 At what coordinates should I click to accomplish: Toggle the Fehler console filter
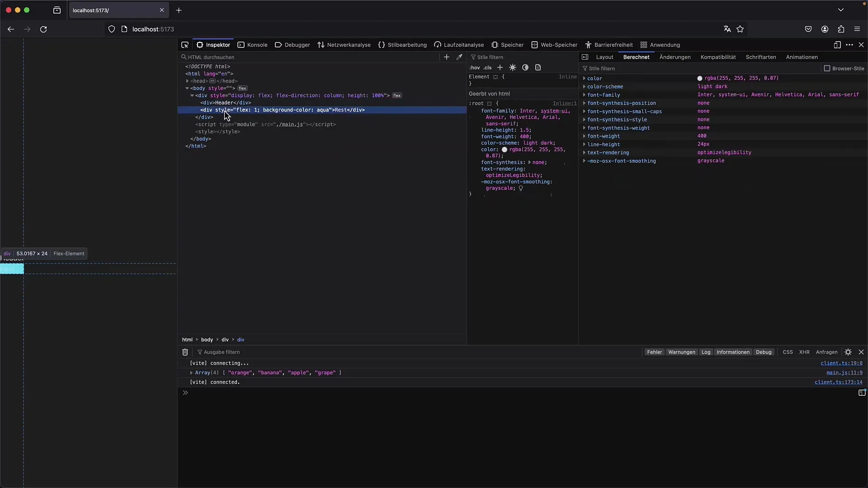[x=654, y=352]
